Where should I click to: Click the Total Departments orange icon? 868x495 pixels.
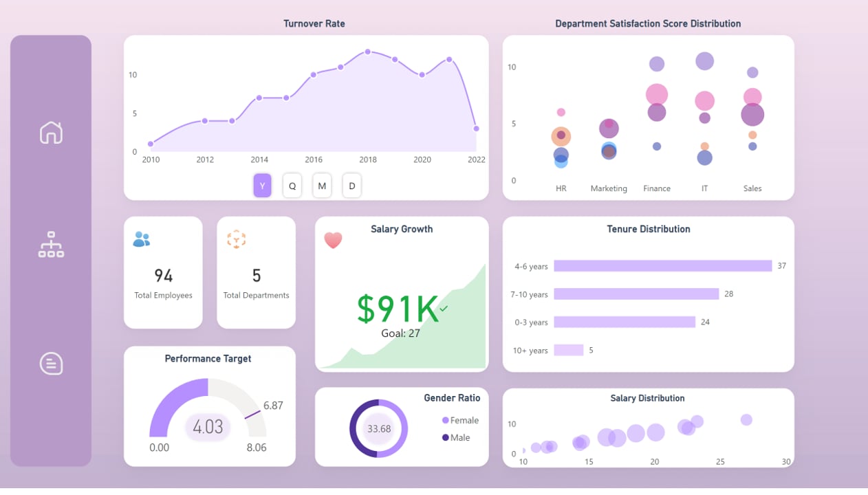point(236,239)
